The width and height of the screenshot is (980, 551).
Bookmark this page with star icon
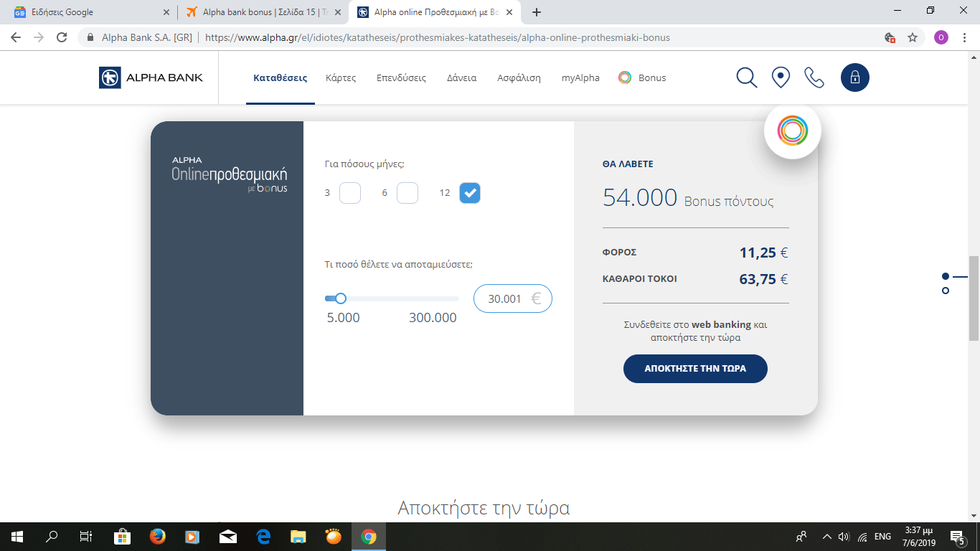pos(913,37)
